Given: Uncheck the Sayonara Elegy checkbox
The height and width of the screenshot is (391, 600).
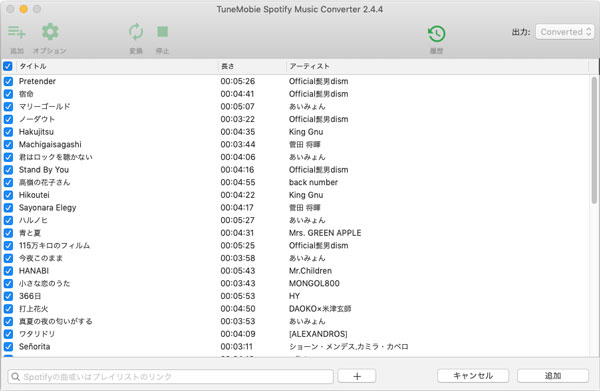Looking at the screenshot, I should pos(8,208).
